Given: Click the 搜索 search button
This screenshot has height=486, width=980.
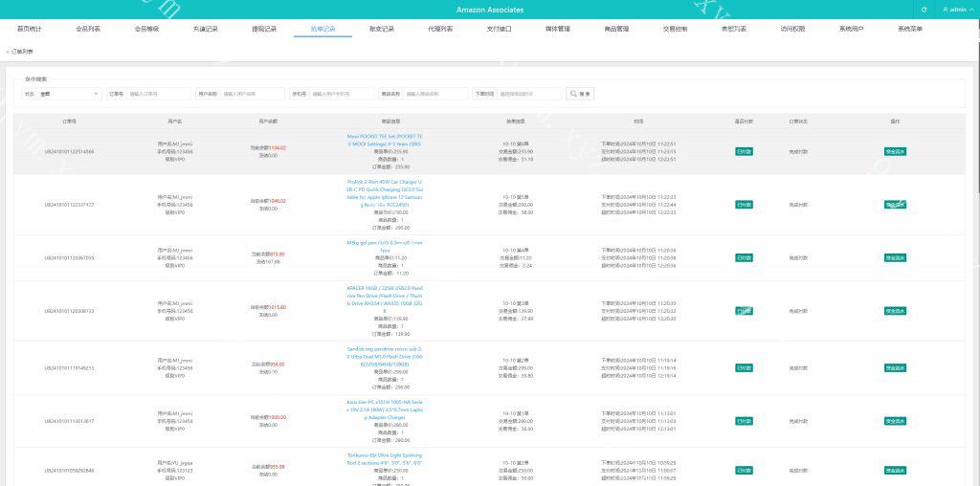Looking at the screenshot, I should 580,94.
